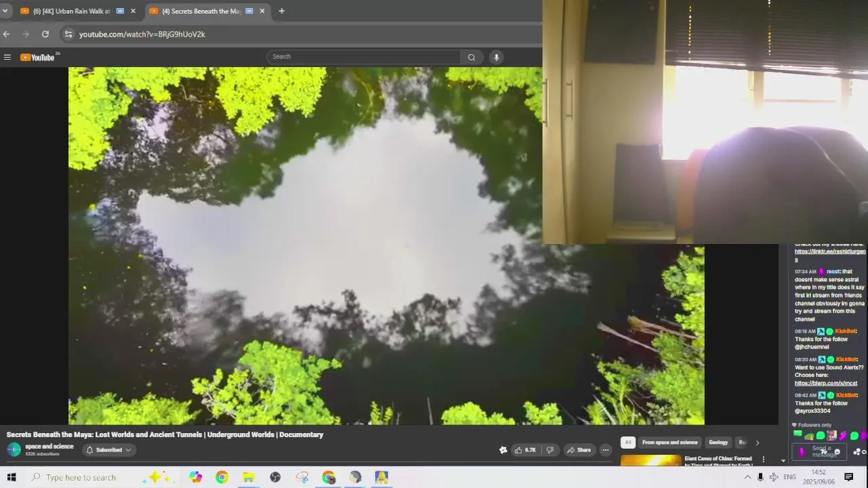The image size is (868, 488).
Task: Open site information icon in address bar
Action: [x=68, y=34]
